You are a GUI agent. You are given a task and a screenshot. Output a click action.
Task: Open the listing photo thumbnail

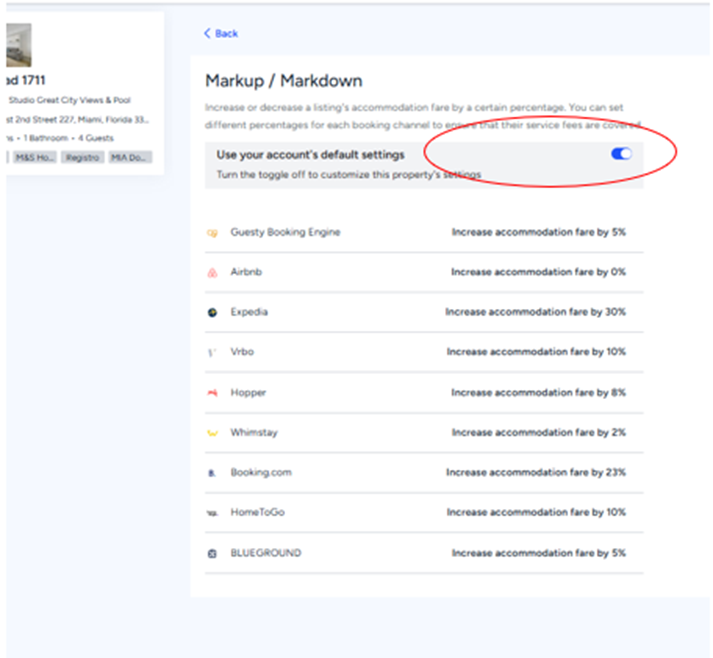click(19, 45)
